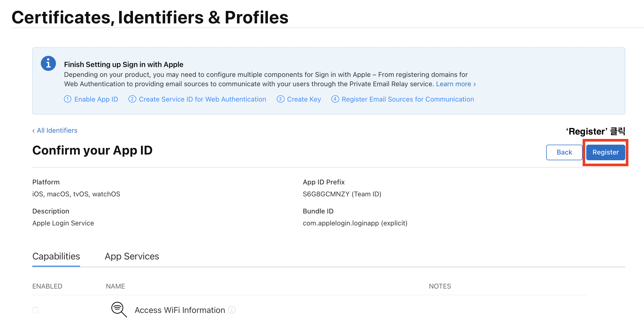This screenshot has height=321, width=644.
Task: Open Register Email Sources for Communication link
Action: pos(408,99)
